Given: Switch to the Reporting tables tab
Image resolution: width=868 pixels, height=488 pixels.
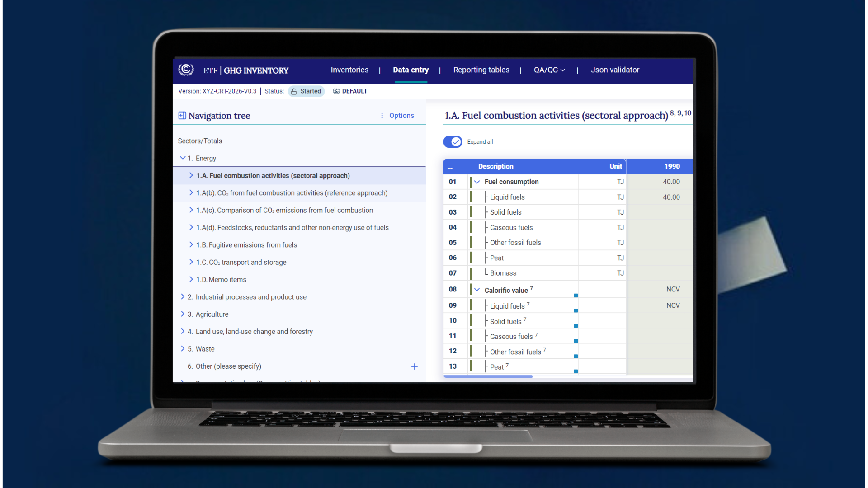Looking at the screenshot, I should click(x=481, y=70).
